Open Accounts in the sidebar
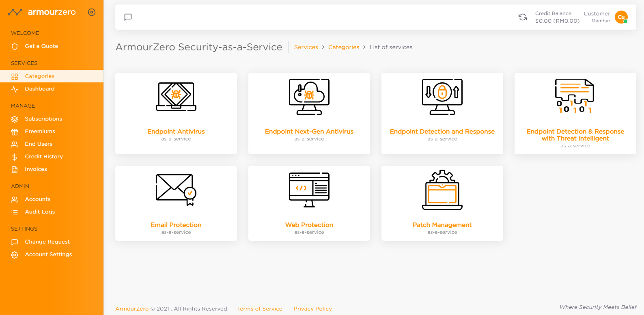Viewport: 644px width, 315px height. 52,199
